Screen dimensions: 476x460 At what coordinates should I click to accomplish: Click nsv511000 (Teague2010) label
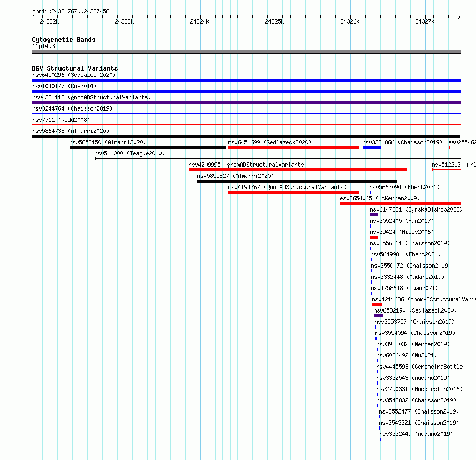[x=129, y=153]
